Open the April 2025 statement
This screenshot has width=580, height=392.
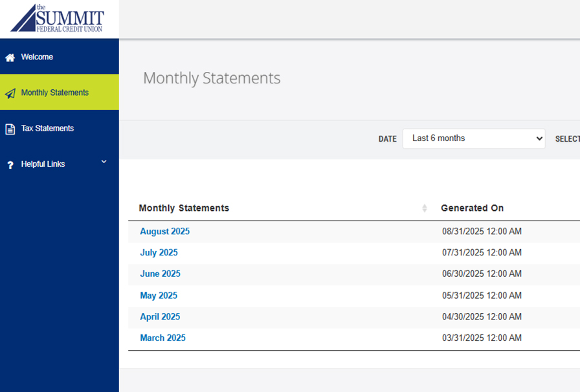coord(160,317)
